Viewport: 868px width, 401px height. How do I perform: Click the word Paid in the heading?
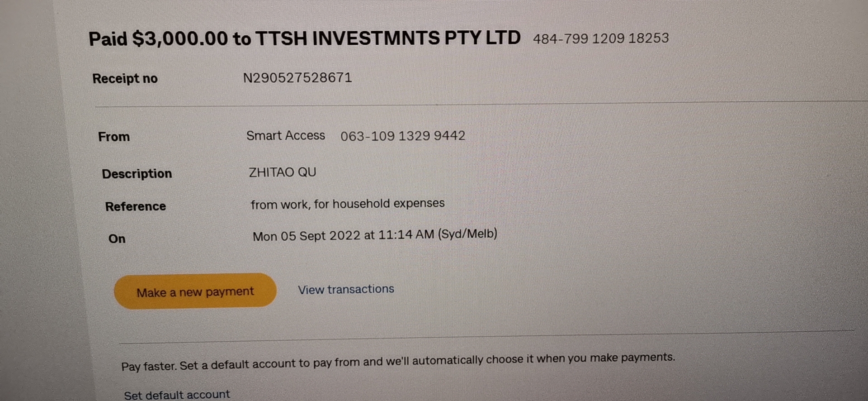point(108,39)
